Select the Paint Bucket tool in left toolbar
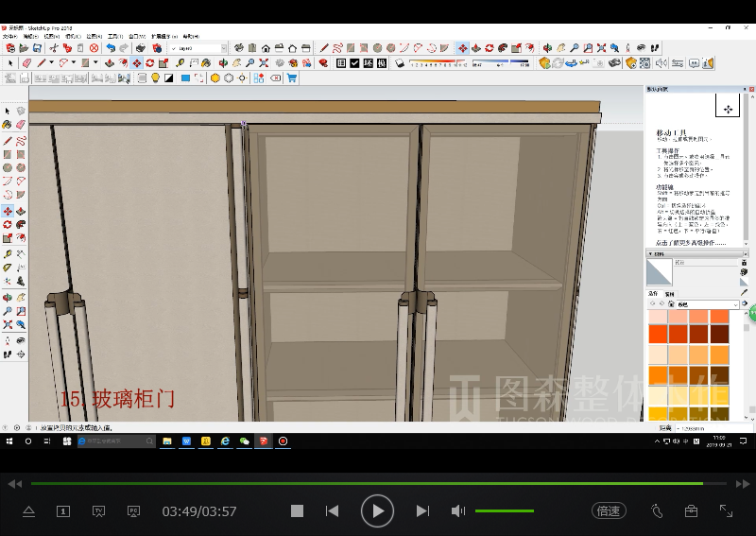 click(8, 125)
